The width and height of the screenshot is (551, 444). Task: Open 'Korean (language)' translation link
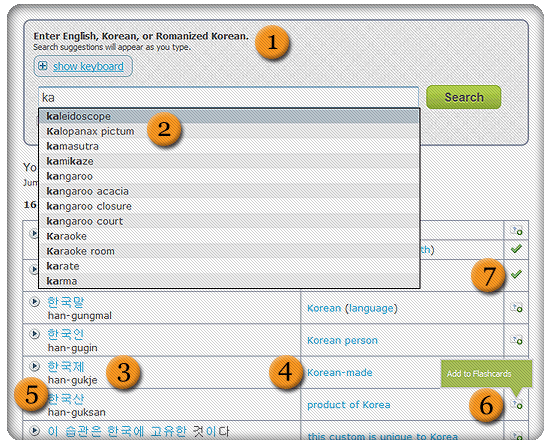[x=352, y=308]
